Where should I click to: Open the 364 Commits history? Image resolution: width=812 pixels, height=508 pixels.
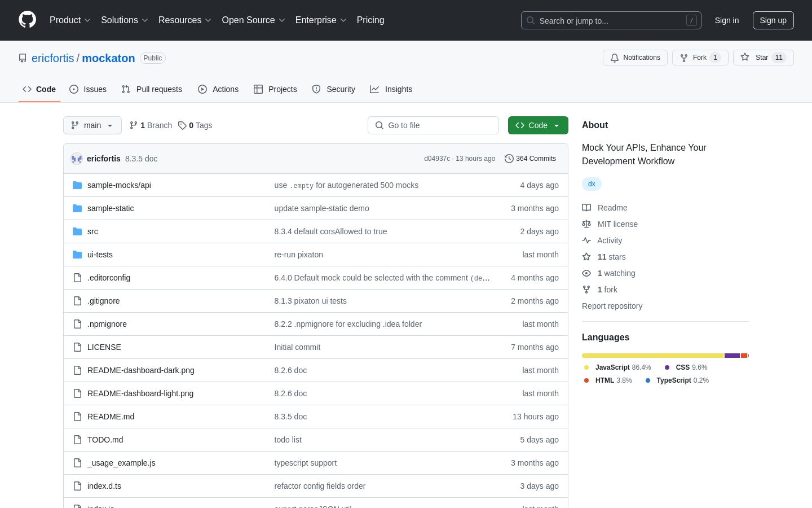pyautogui.click(x=530, y=159)
